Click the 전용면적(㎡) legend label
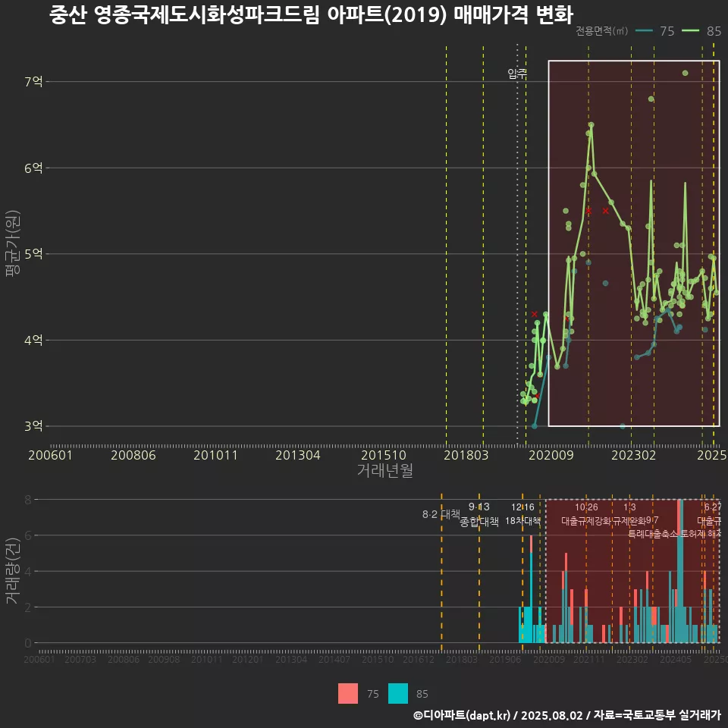The image size is (728, 728). (601, 31)
